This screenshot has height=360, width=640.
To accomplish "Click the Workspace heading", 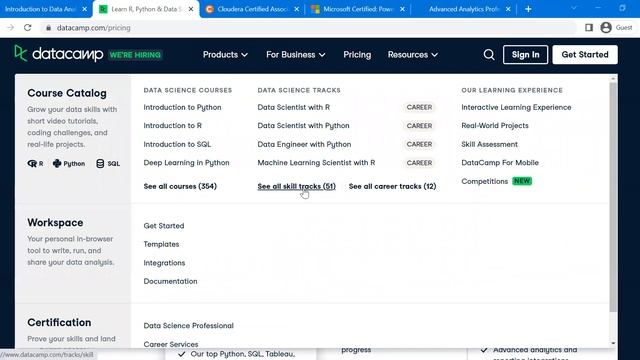I will (55, 223).
